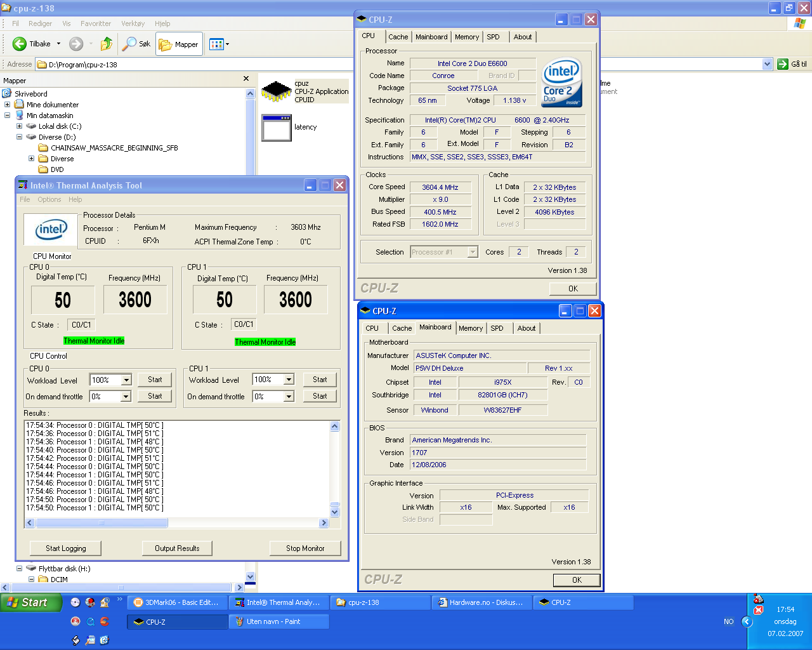The height and width of the screenshot is (650, 812).
Task: Open the cpuz CPU-Z Application file icon
Action: click(277, 92)
